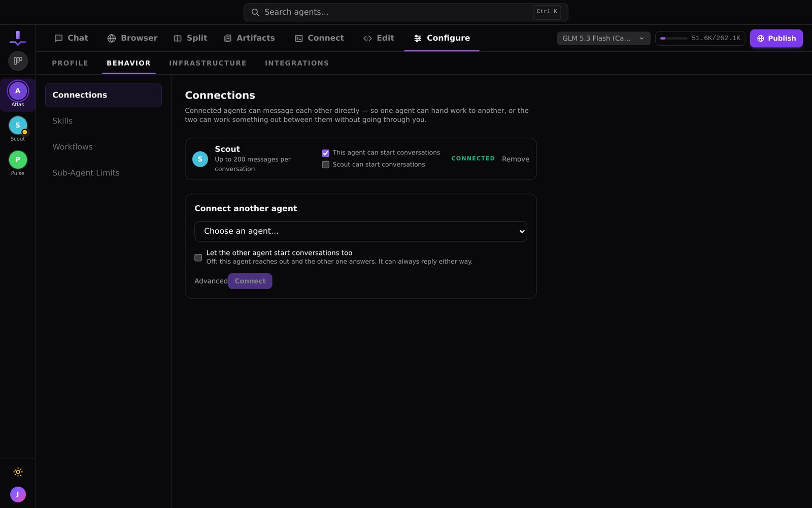812x508 pixels.
Task: Open the Artifacts tab
Action: (x=249, y=38)
